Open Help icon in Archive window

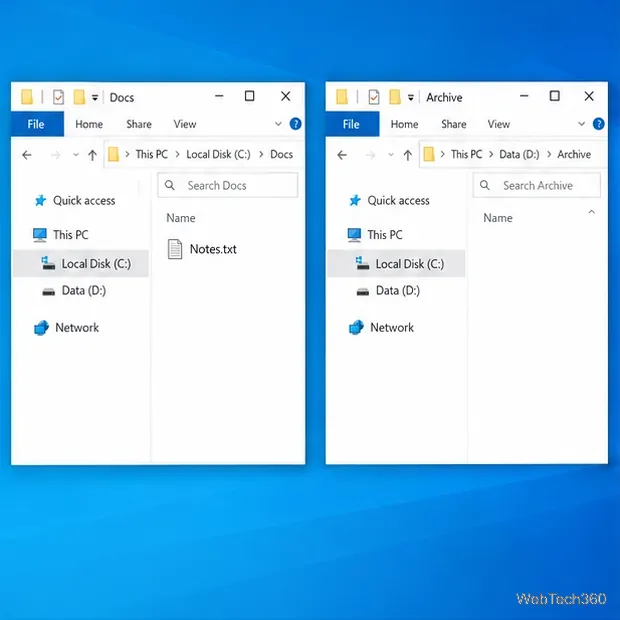599,124
